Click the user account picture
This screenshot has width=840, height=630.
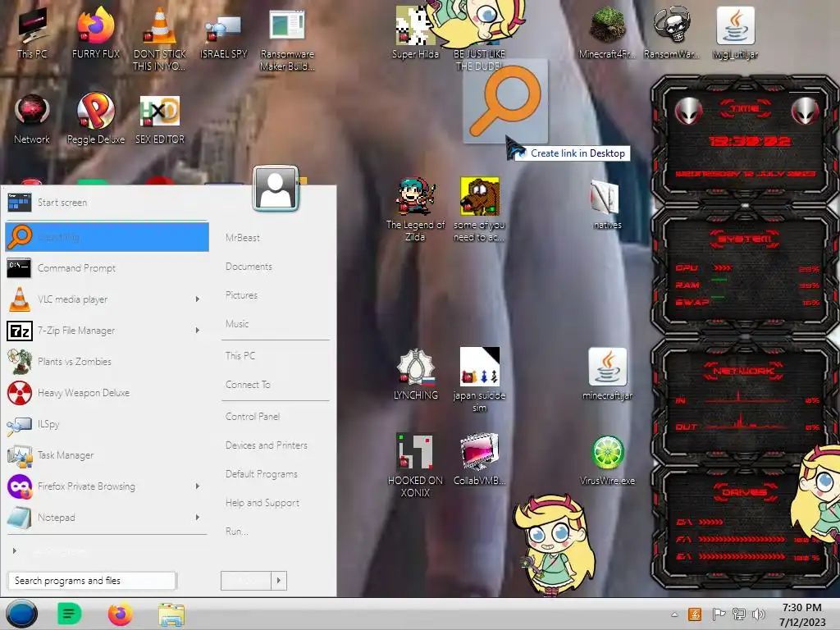(x=276, y=189)
